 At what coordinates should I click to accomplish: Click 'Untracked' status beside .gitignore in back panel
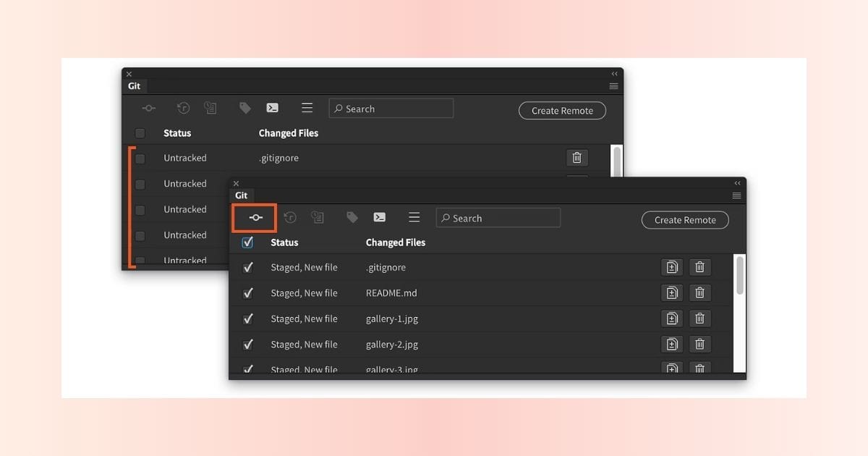[185, 158]
